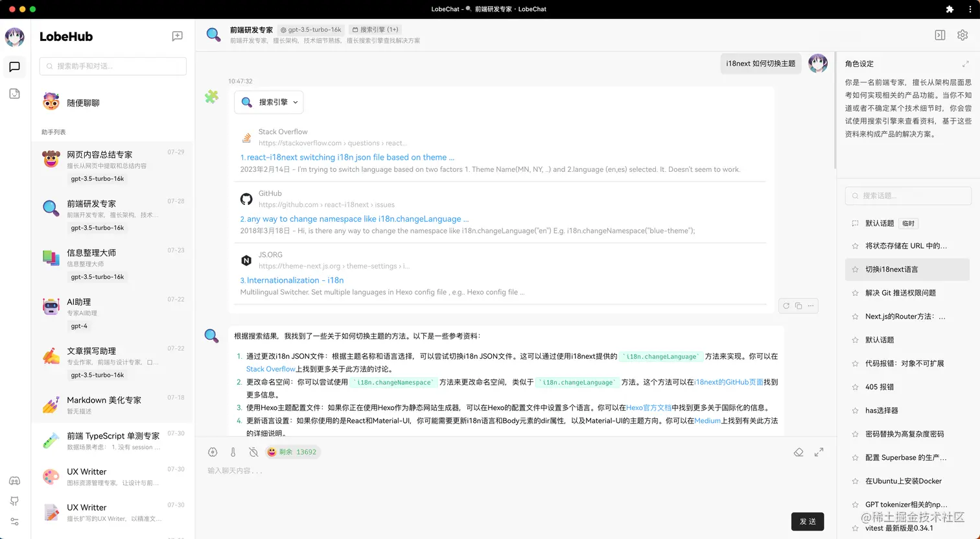
Task: Open the Discord icon at sidebar bottom
Action: [14, 481]
